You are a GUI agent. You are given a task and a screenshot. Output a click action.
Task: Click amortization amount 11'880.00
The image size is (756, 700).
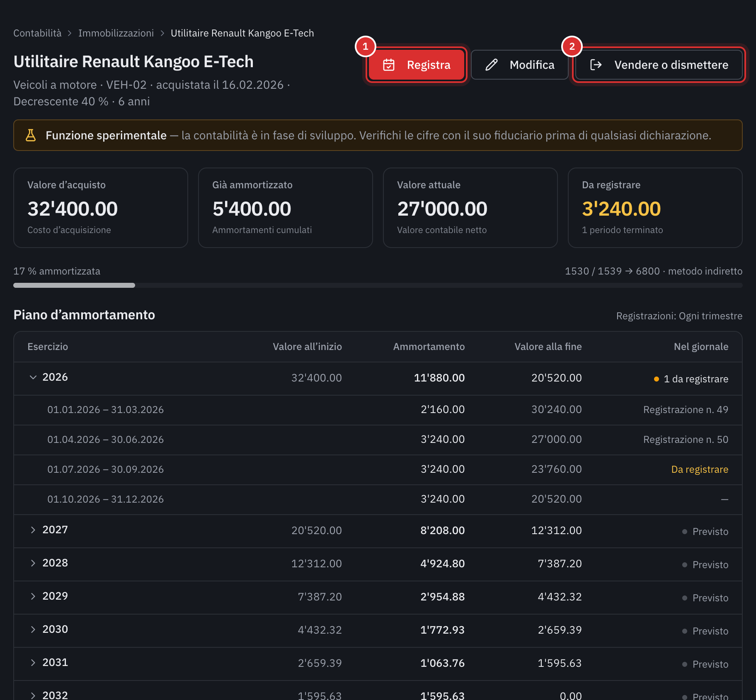(439, 378)
